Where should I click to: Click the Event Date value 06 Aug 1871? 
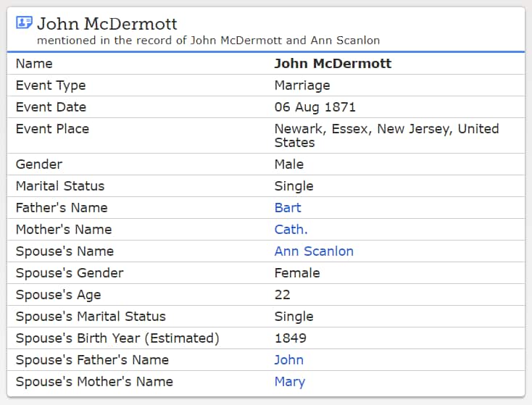[315, 107]
